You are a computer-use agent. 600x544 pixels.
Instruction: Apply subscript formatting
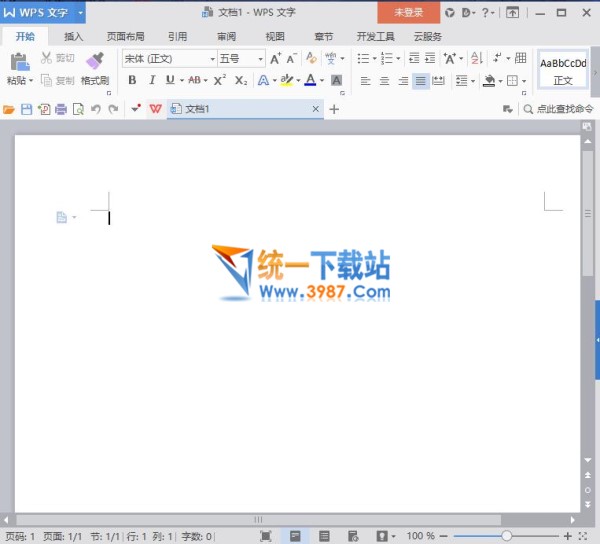[241, 80]
